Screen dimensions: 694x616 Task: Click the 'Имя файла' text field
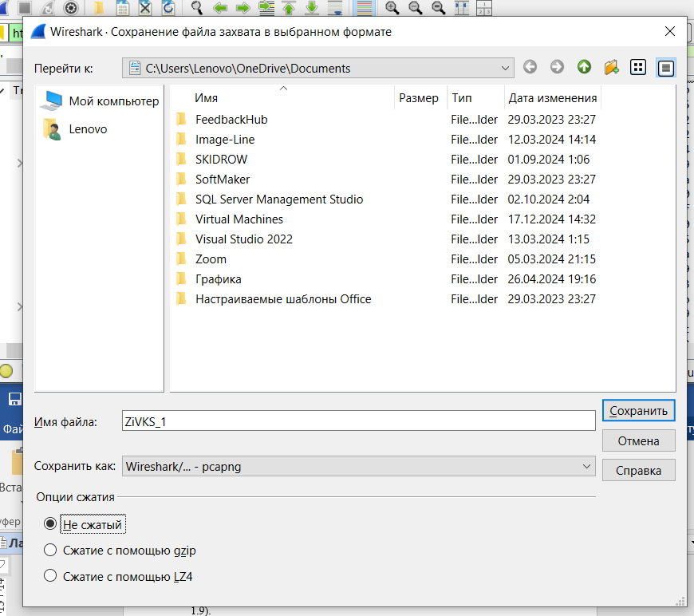[x=358, y=421]
